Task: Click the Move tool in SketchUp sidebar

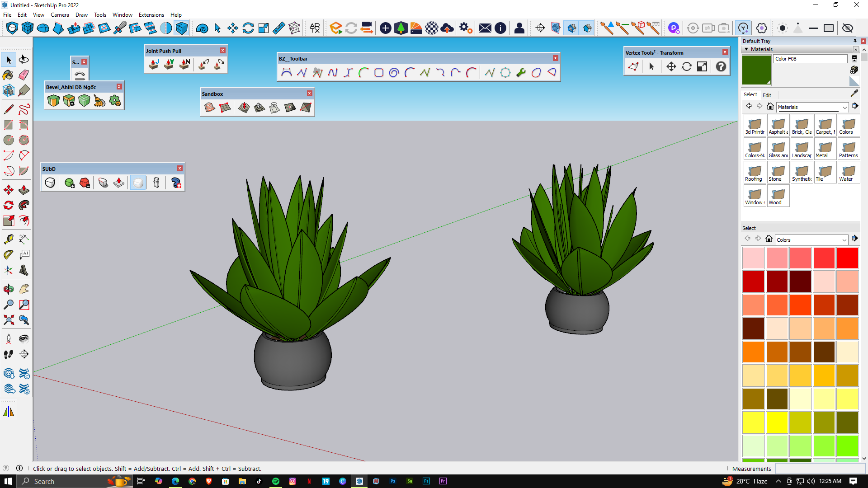Action: [8, 189]
